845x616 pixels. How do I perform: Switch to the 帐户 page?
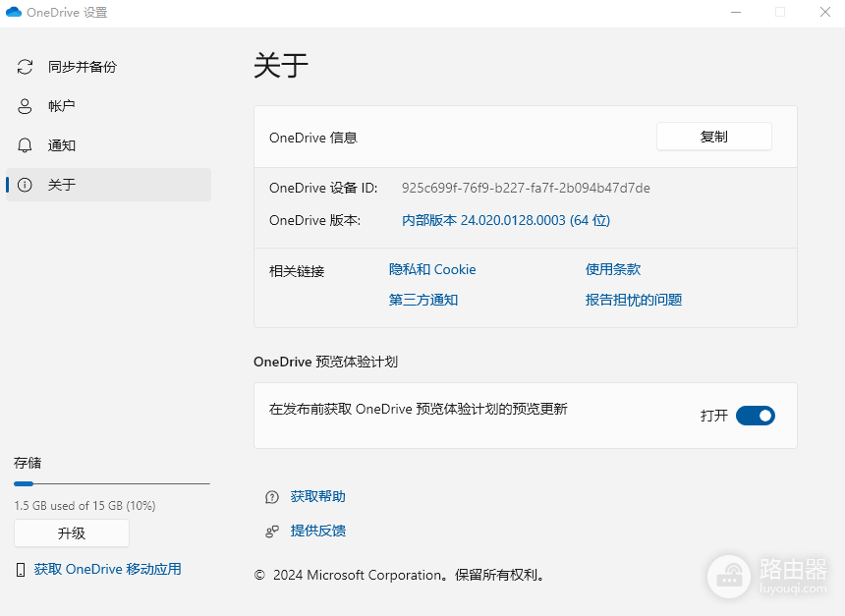click(108, 106)
